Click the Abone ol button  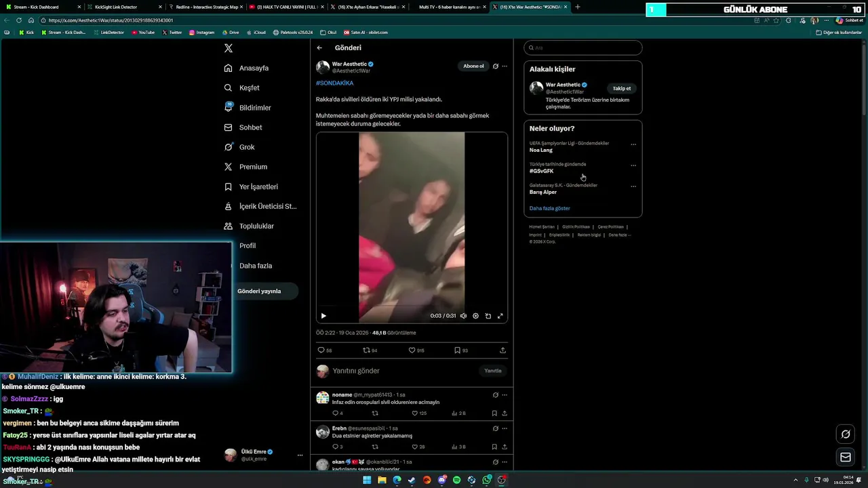(x=473, y=66)
